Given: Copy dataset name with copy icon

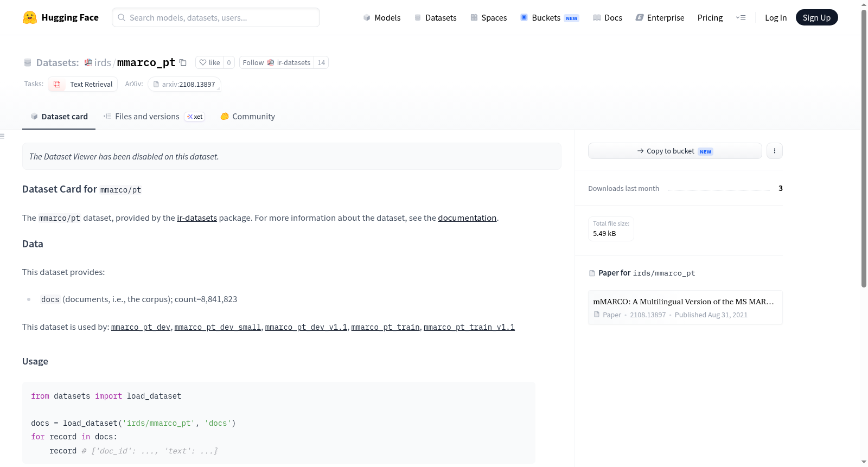Looking at the screenshot, I should tap(183, 63).
